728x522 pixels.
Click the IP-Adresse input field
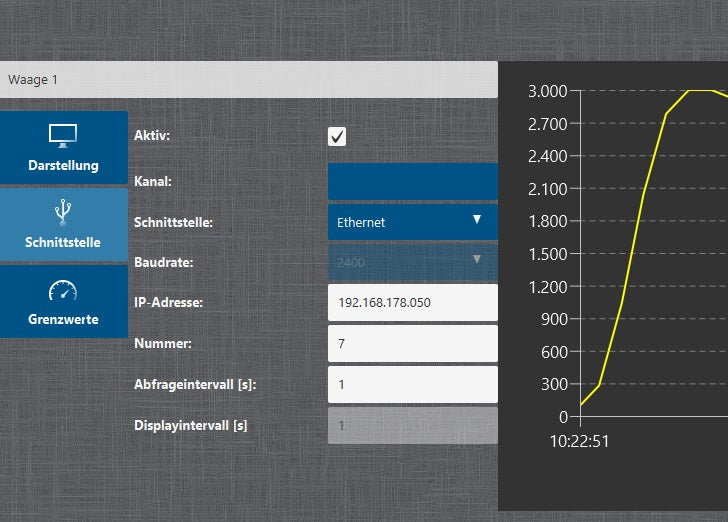click(412, 302)
